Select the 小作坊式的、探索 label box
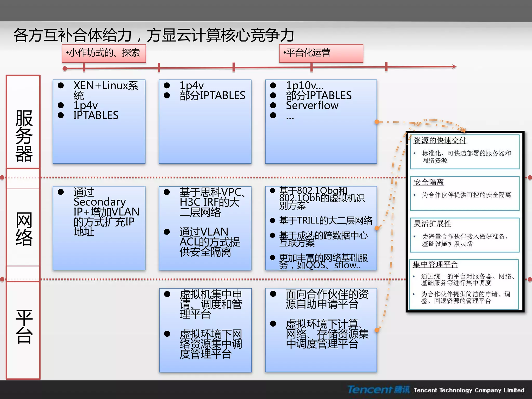Image resolution: width=532 pixels, height=399 pixels. click(104, 53)
